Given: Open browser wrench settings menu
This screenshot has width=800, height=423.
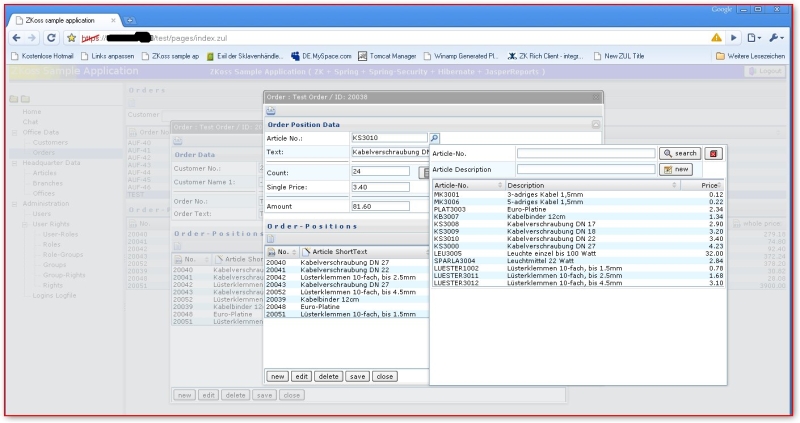Looking at the screenshot, I should (x=778, y=37).
